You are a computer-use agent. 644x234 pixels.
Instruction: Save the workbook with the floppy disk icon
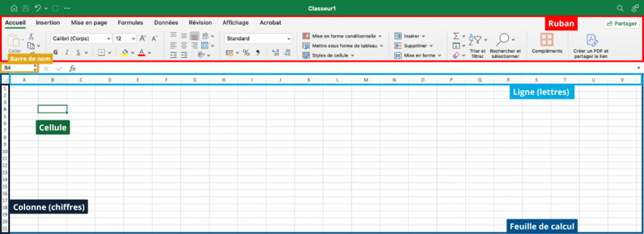(x=26, y=8)
